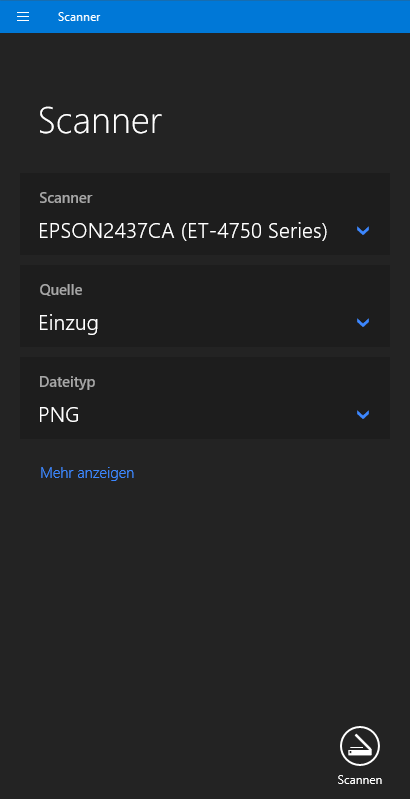Click the Scannen text label

click(x=360, y=780)
